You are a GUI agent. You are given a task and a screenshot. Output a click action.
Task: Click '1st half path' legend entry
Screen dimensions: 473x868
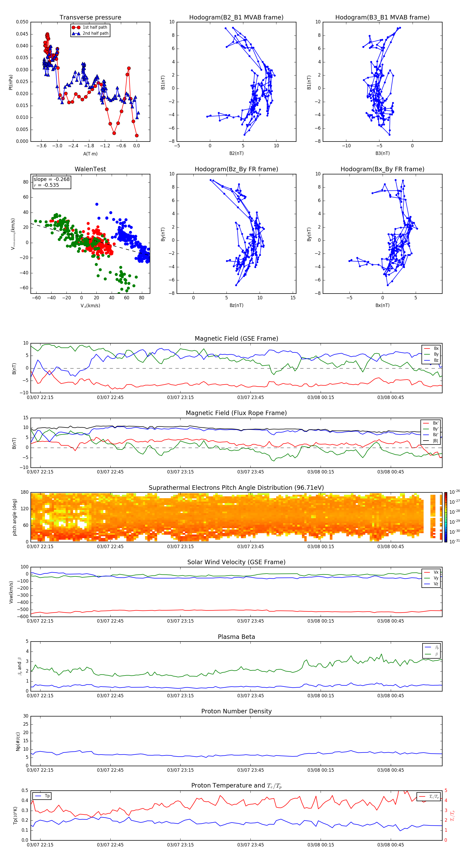pyautogui.click(x=90, y=27)
